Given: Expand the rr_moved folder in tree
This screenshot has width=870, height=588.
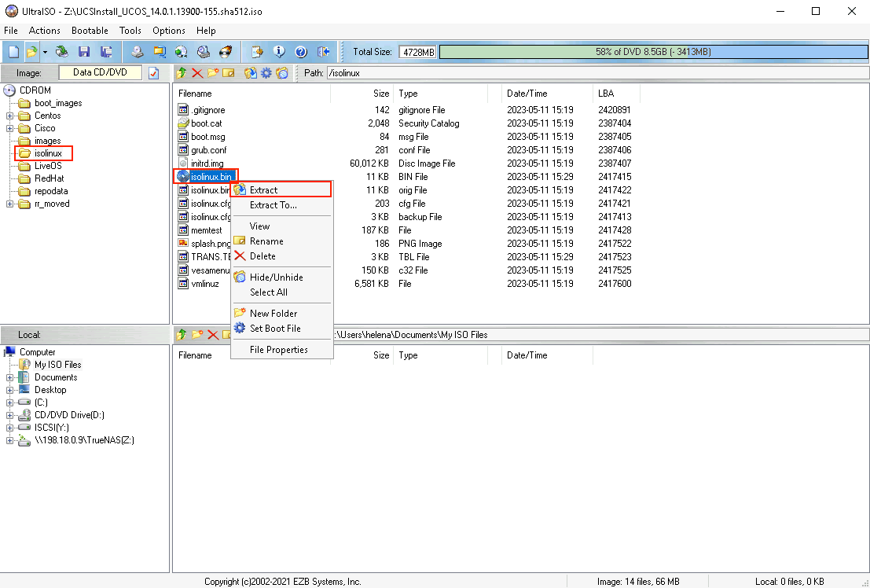Looking at the screenshot, I should point(10,204).
